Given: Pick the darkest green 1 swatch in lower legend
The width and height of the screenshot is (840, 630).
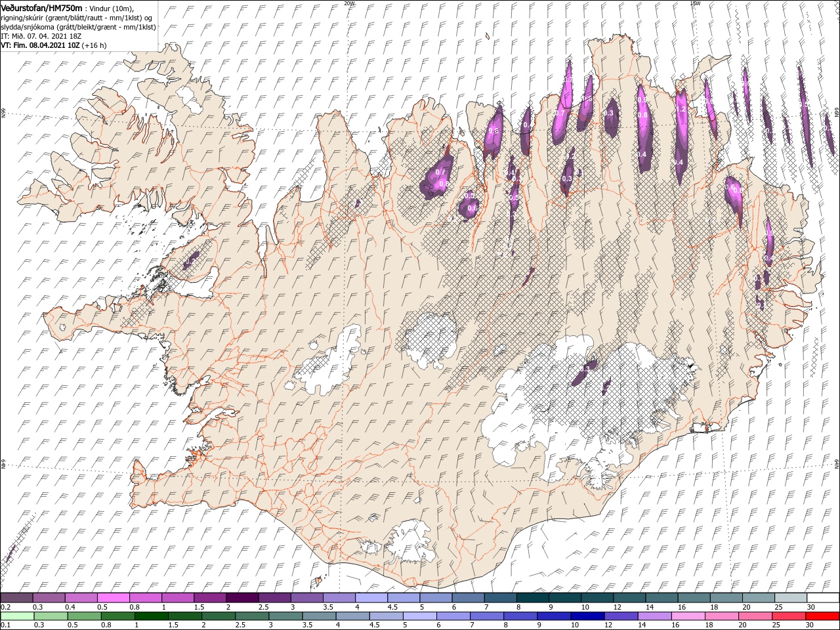Looking at the screenshot, I should pos(151,616).
